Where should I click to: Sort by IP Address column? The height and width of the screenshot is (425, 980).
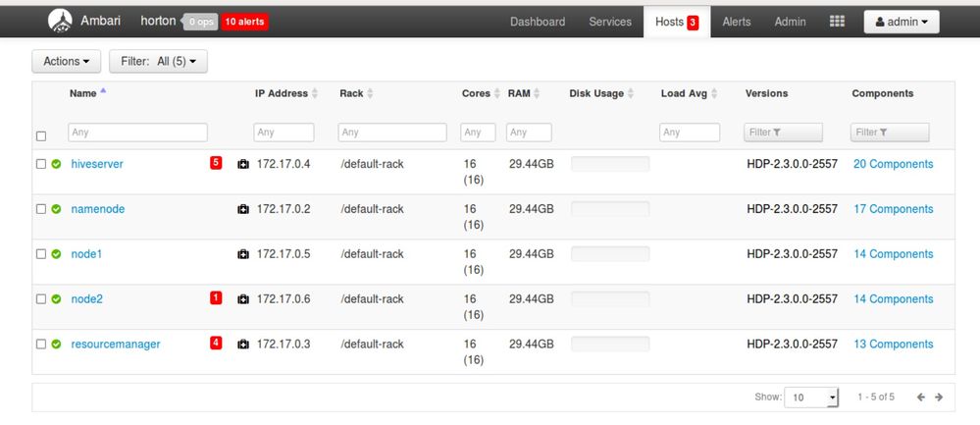286,93
